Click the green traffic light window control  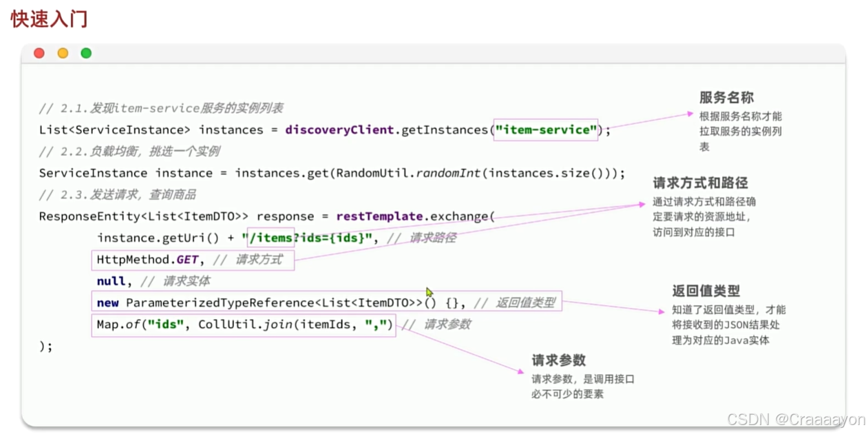pyautogui.click(x=85, y=53)
